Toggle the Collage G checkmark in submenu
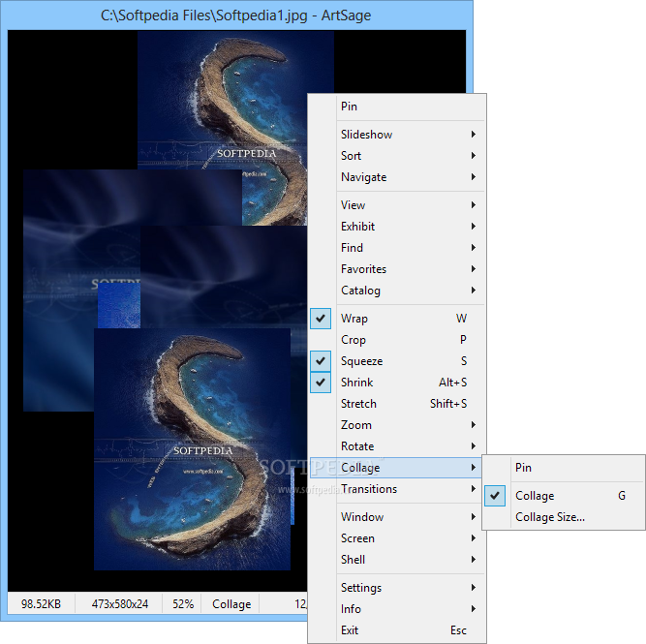 coord(495,496)
